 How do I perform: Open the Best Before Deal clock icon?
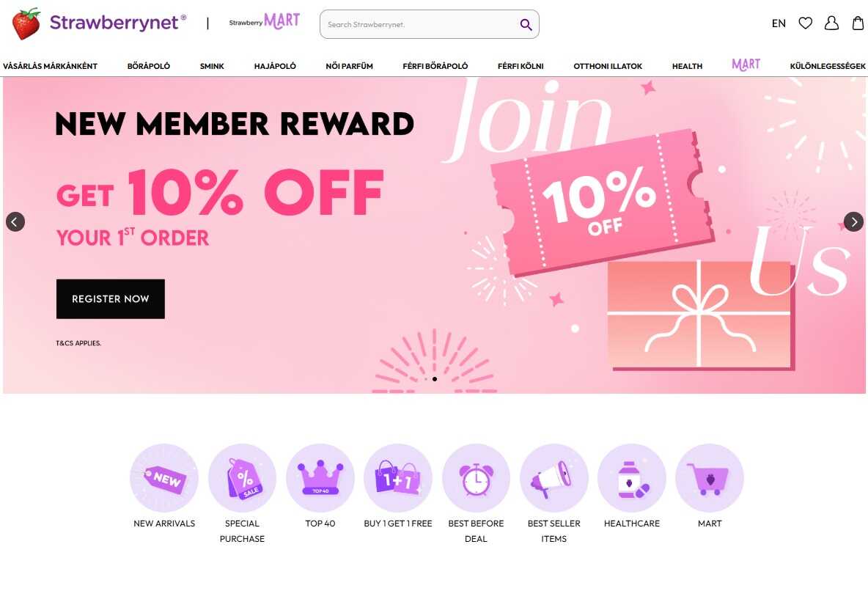pos(476,477)
